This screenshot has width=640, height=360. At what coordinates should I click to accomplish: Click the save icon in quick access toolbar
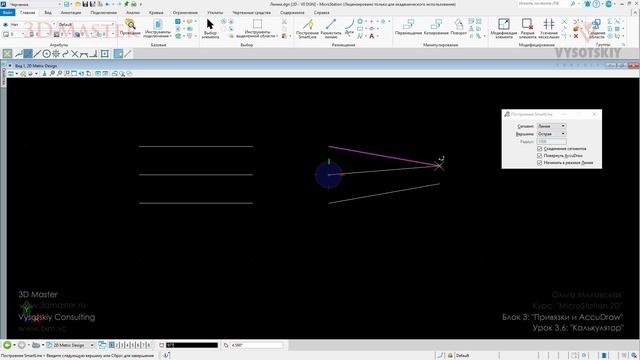pyautogui.click(x=85, y=4)
